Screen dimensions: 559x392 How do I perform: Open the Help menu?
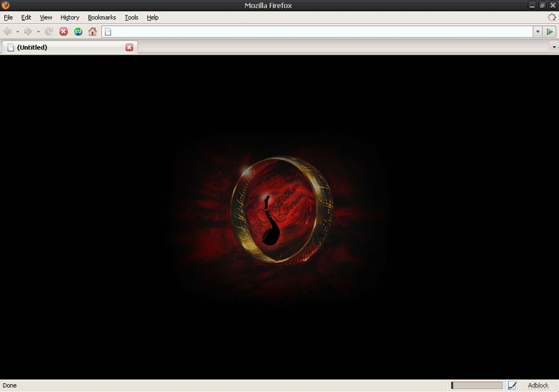(152, 17)
